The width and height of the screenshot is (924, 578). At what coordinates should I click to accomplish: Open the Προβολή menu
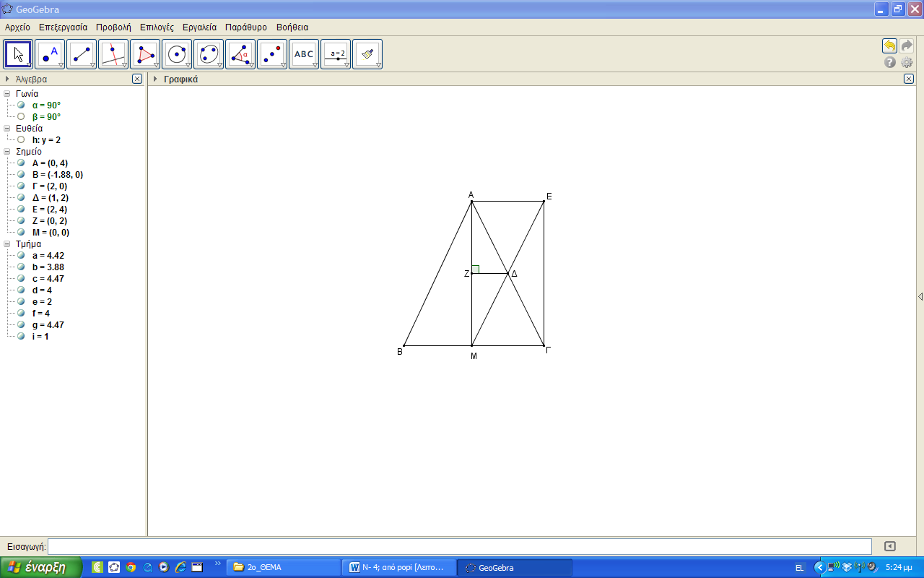click(x=113, y=27)
